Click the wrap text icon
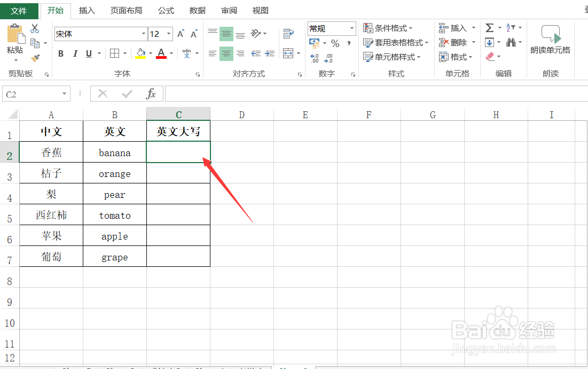 288,33
